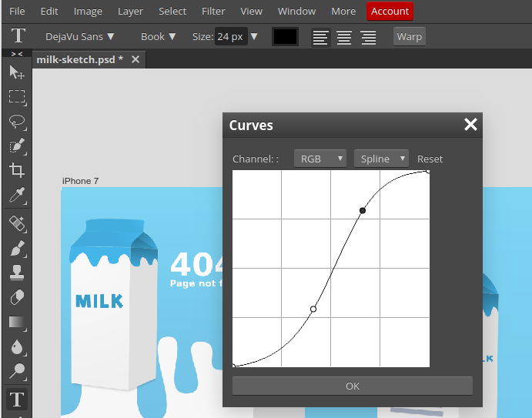Select the Quick Selection brush tool
Image resolution: width=532 pixels, height=418 pixels.
(x=17, y=146)
